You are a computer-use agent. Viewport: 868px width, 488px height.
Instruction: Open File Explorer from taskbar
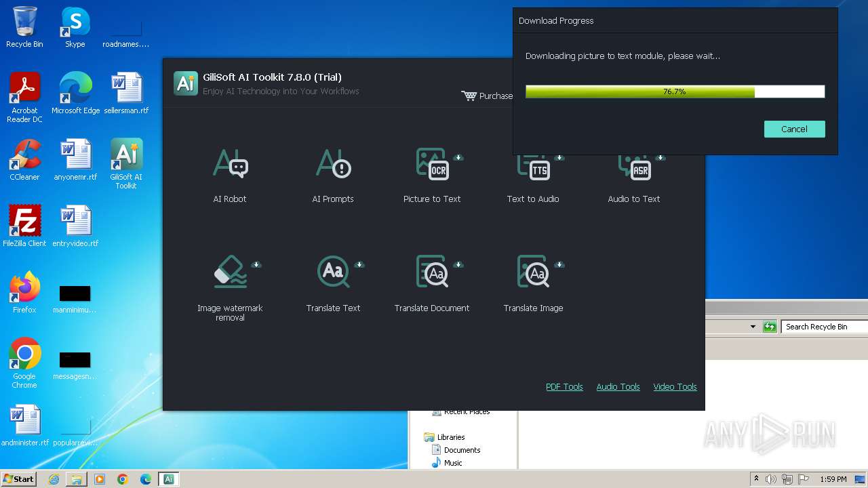point(77,479)
